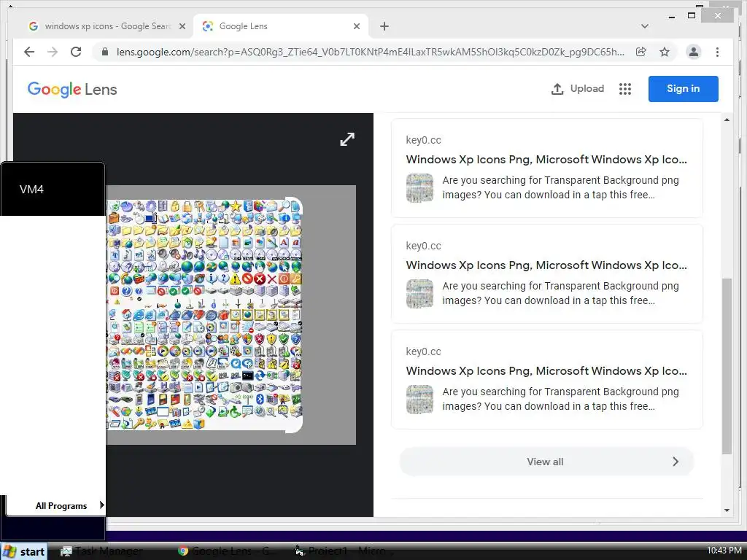747x560 pixels.
Task: Select Google Lens Chrome taskbar button
Action: [x=227, y=551]
